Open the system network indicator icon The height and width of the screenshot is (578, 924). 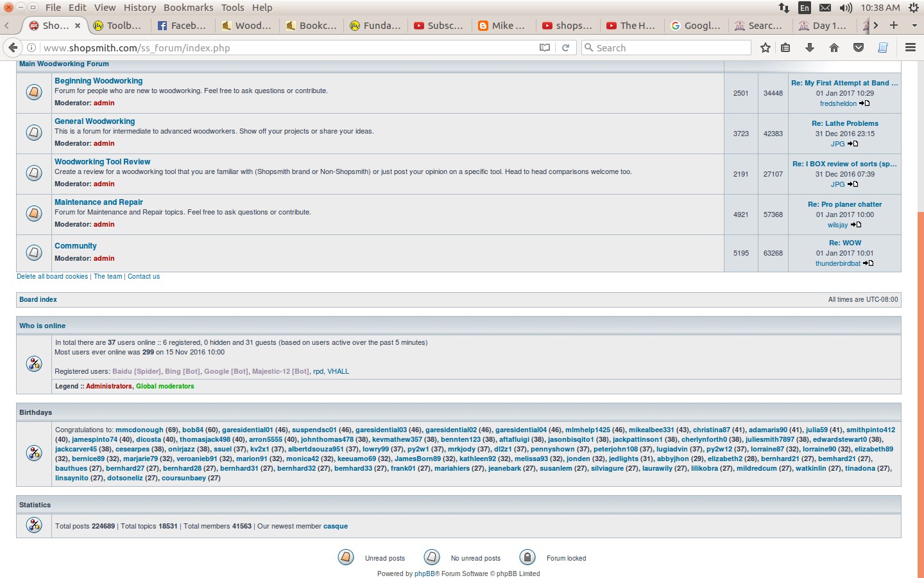pos(784,8)
